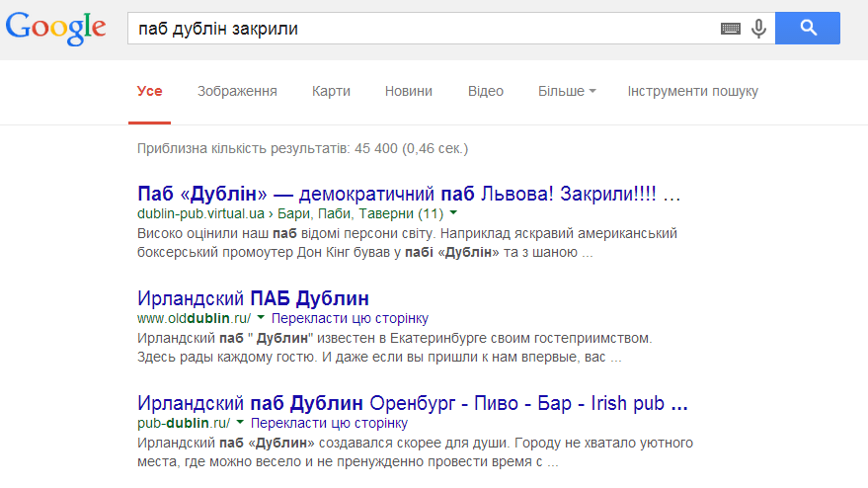Switch to the 'Зображення' tab
This screenshot has width=868, height=488.
tap(237, 92)
